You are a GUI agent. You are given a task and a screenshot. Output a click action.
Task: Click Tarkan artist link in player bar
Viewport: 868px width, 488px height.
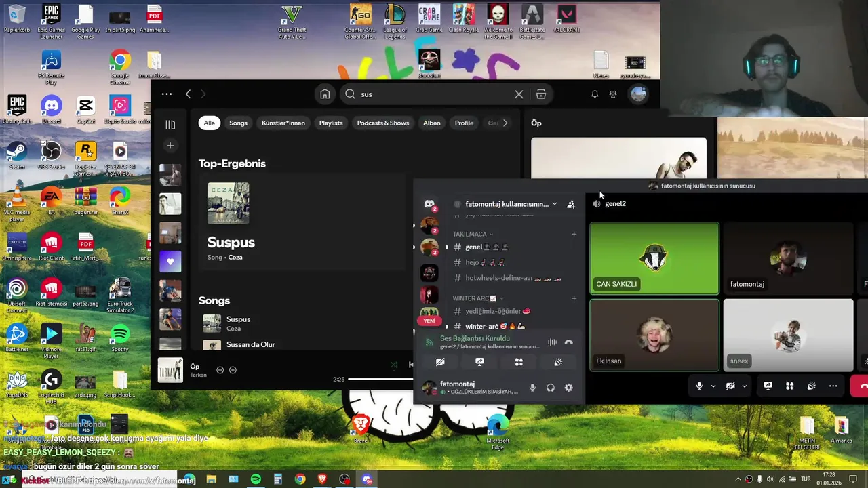[x=199, y=375]
